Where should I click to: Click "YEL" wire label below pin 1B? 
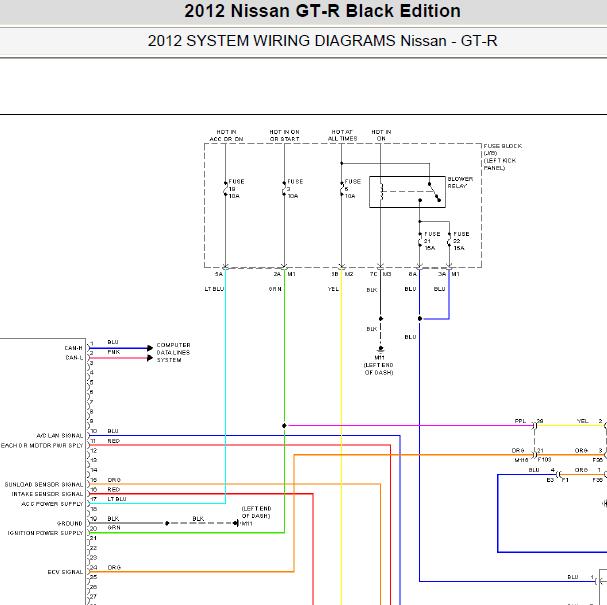[333, 289]
